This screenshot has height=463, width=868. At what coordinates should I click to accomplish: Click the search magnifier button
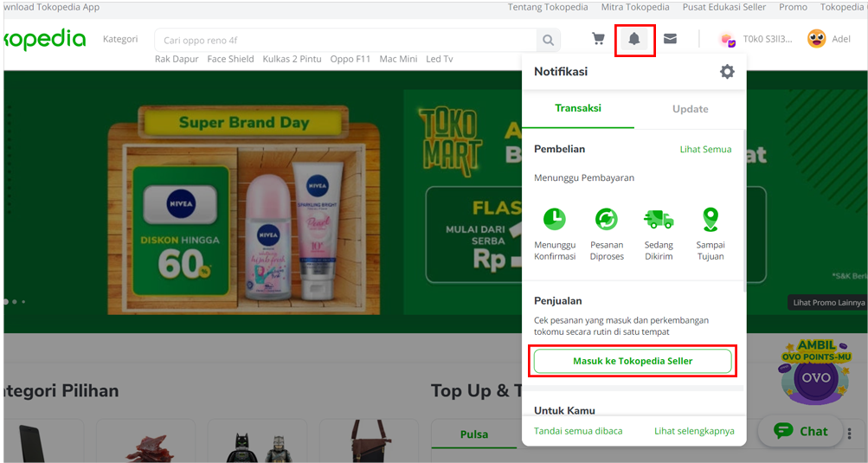548,40
